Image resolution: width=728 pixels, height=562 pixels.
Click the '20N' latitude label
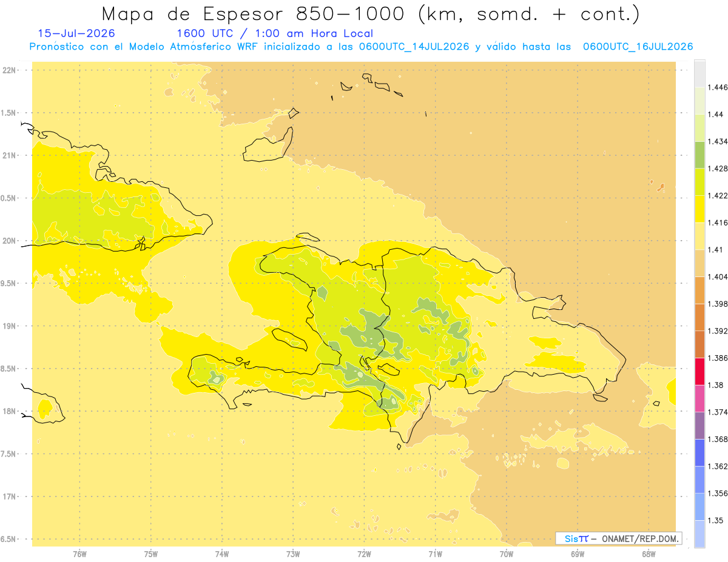pos(8,241)
